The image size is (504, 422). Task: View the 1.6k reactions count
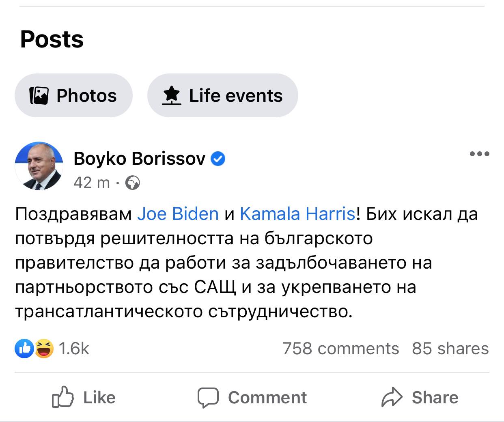click(73, 349)
